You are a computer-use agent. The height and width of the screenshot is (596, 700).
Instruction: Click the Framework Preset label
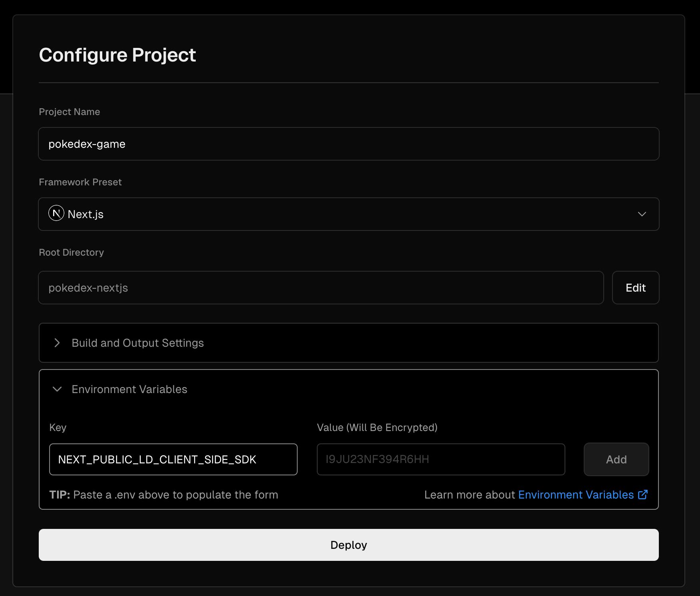coord(80,182)
